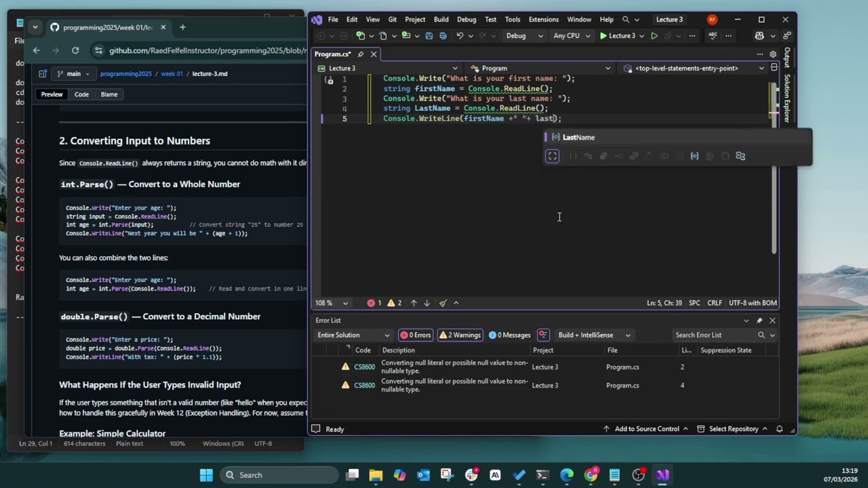Viewport: 868px width, 488px height.
Task: Pin the Program.cs tab
Action: 361,54
